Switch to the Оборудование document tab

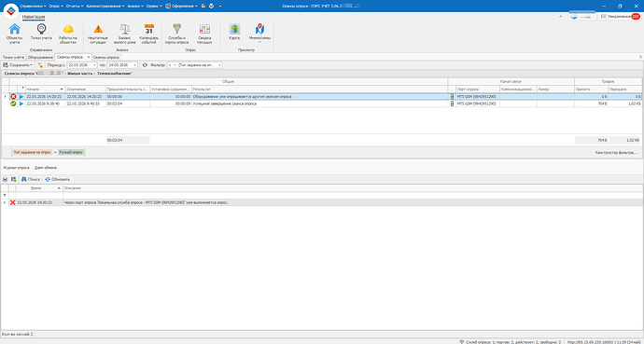point(40,58)
